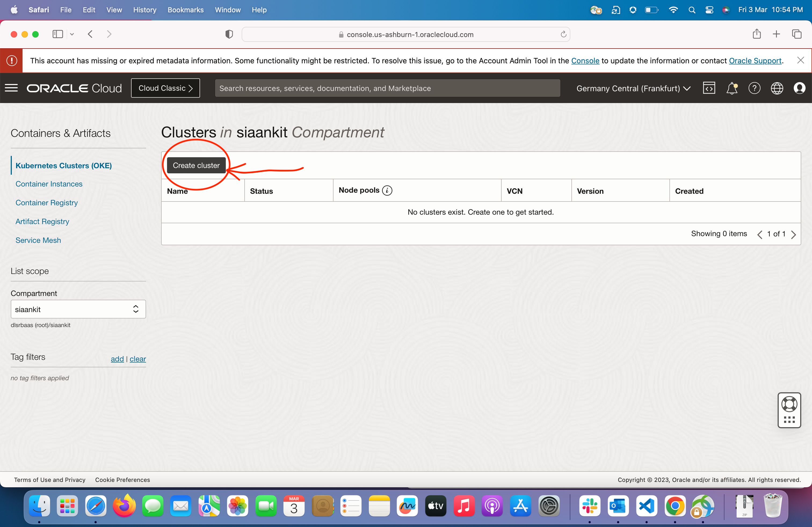Open the floating support lifebuoy icon

[789, 404]
